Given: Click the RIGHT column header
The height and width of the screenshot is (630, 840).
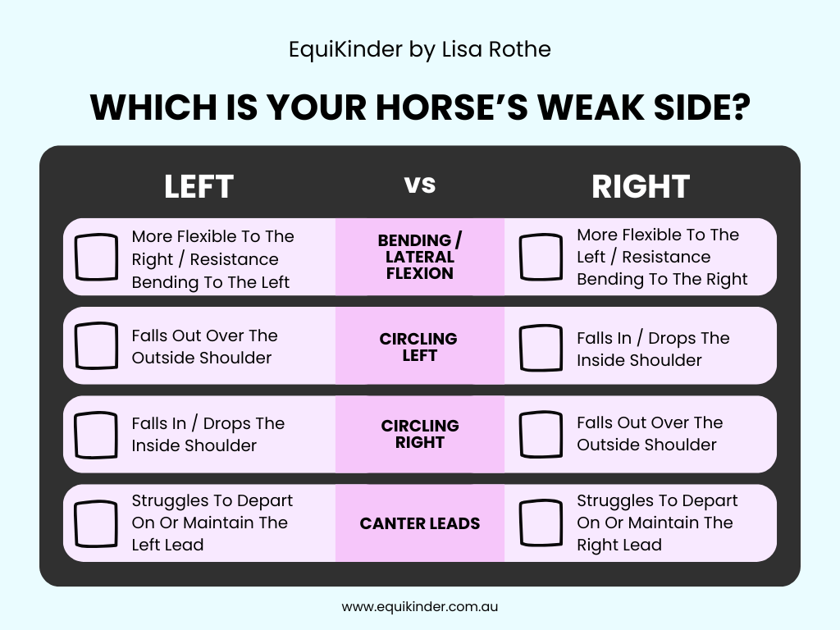Looking at the screenshot, I should coord(641,186).
